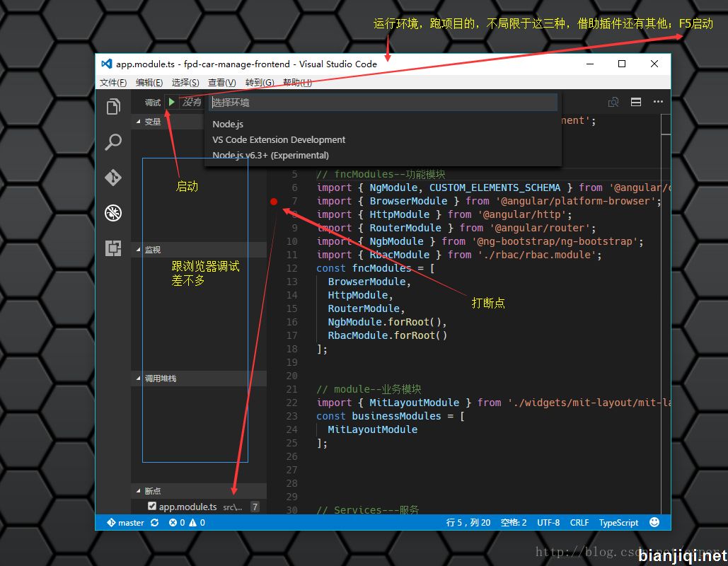
Task: Click the Visual Studio Code logo in title bar
Action: (x=107, y=64)
